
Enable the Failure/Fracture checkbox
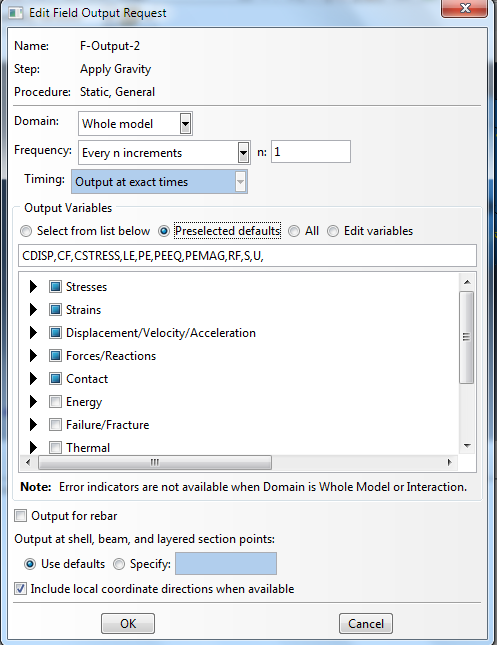pos(55,425)
